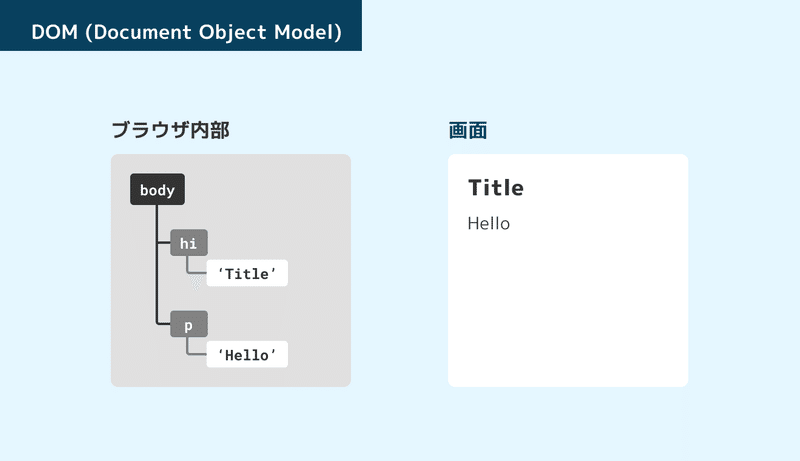Click the DOM (Document Object Model) banner
This screenshot has width=800, height=461.
click(181, 25)
